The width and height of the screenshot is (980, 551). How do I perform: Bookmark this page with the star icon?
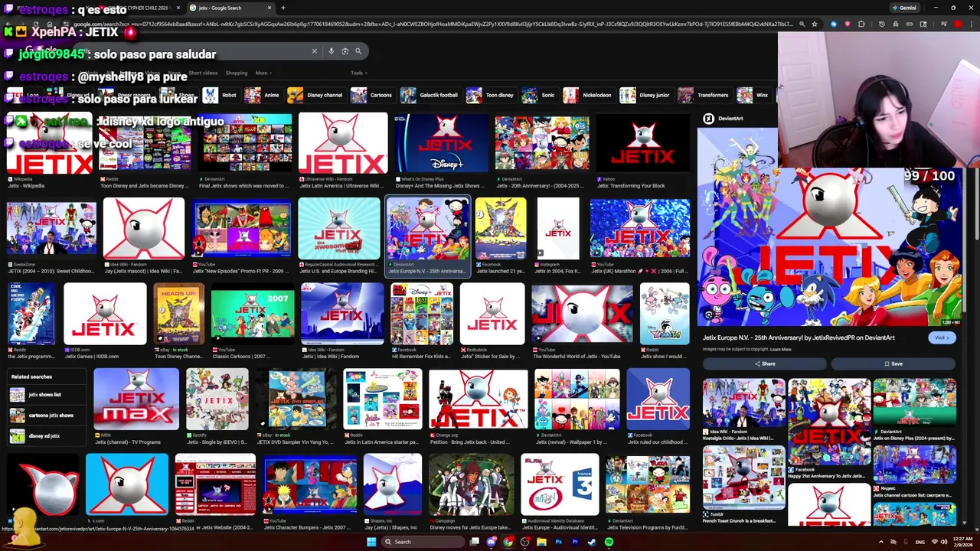815,24
